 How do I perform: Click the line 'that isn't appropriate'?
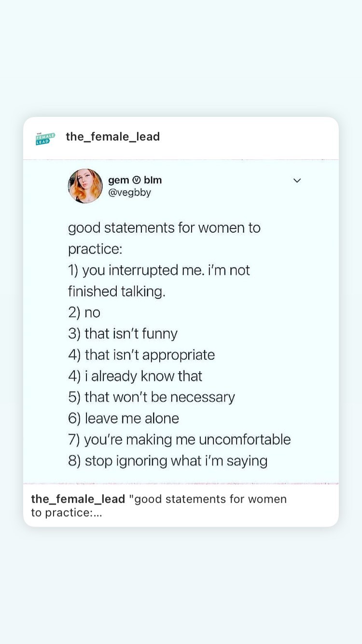(x=141, y=355)
